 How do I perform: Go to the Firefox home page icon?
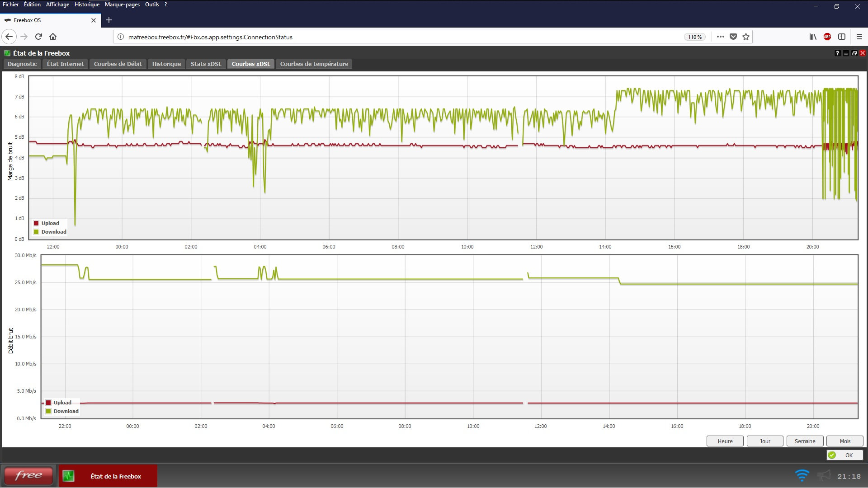tap(53, 37)
